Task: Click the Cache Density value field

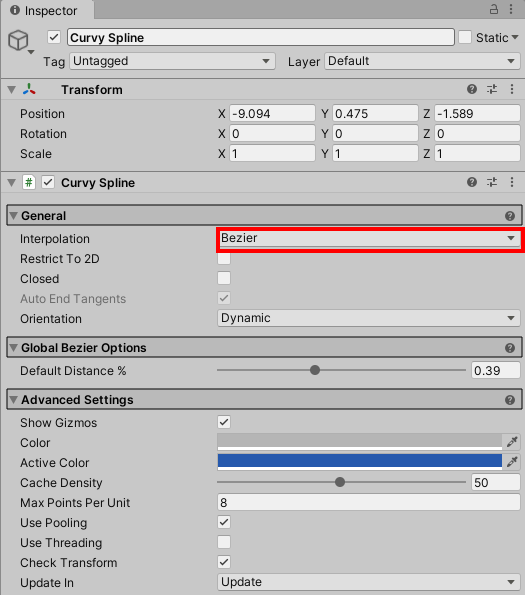Action: point(496,482)
